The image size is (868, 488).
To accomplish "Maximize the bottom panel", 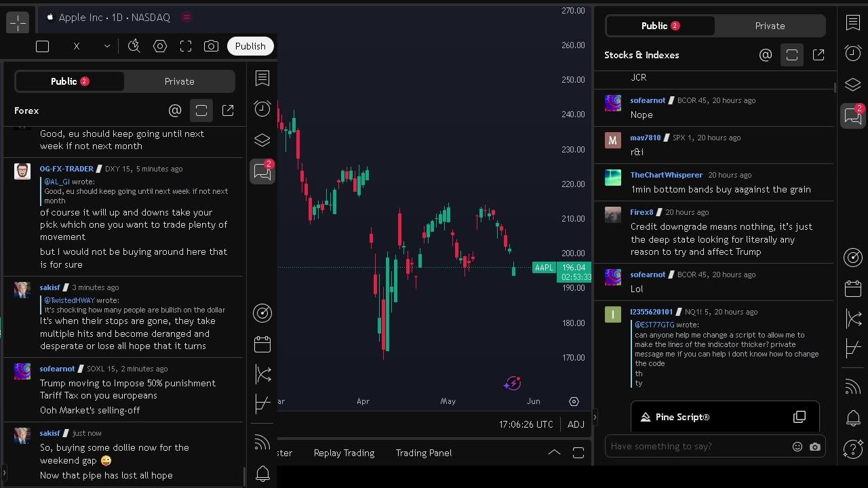I will tap(578, 453).
